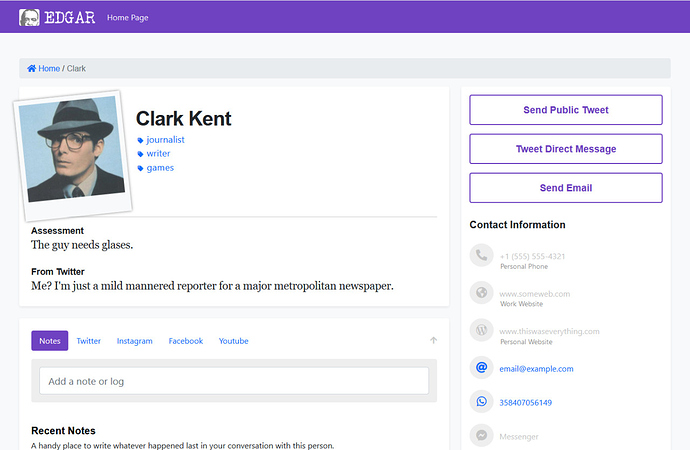Click the EDGAR brand title
The height and width of the screenshot is (450, 690).
point(70,18)
